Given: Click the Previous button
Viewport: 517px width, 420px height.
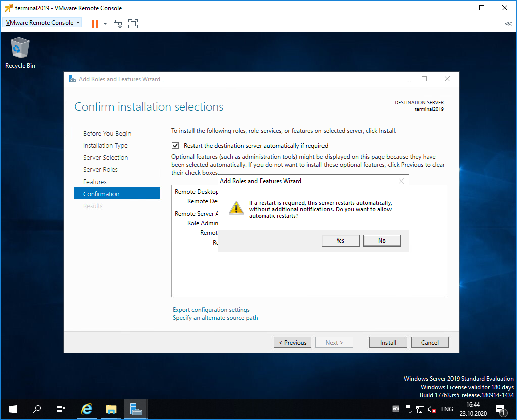Looking at the screenshot, I should pyautogui.click(x=292, y=342).
